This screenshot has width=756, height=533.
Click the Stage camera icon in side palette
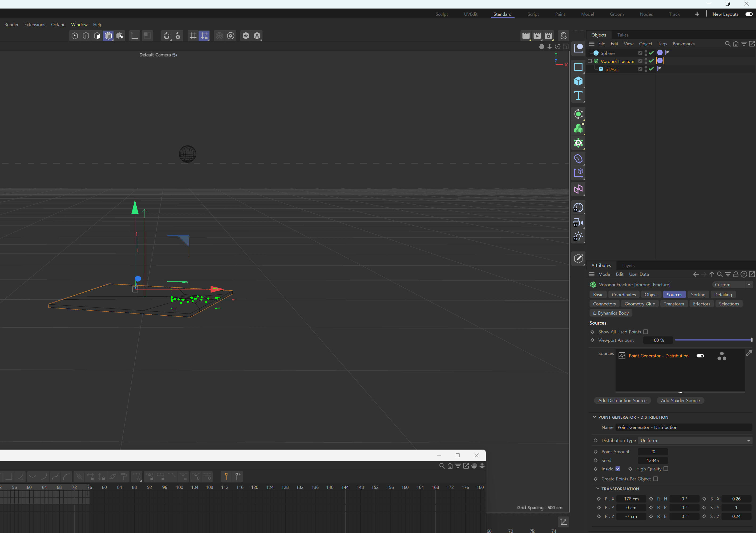(x=578, y=223)
